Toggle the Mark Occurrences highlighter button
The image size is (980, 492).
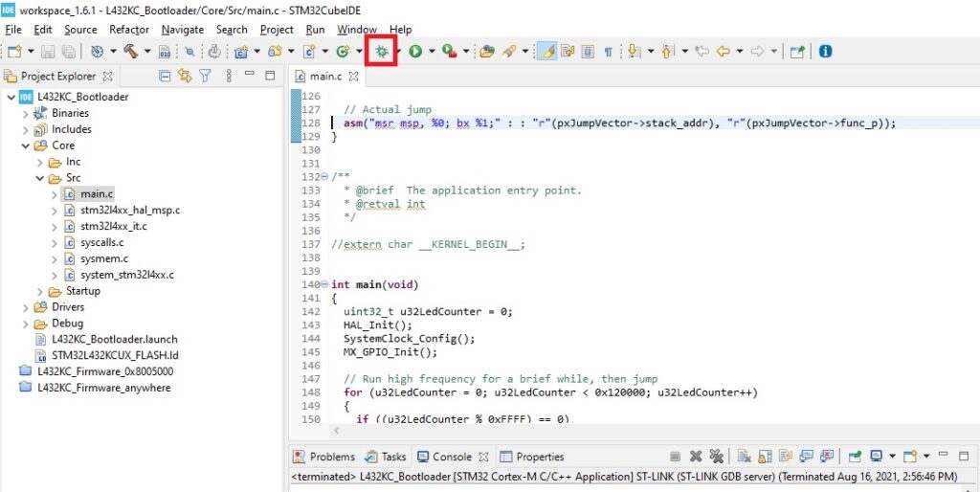pos(546,52)
